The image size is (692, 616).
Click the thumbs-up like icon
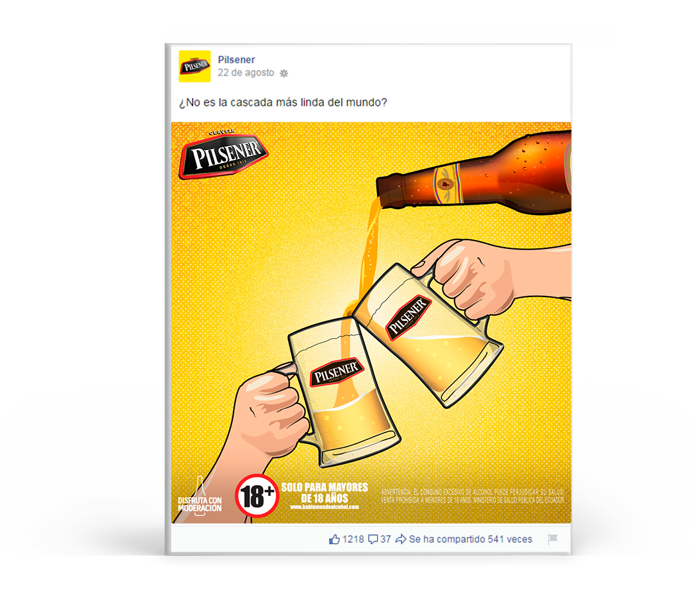[x=334, y=539]
